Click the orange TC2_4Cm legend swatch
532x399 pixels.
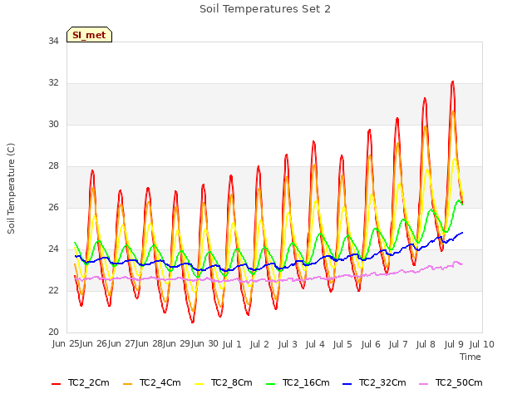coord(127,384)
